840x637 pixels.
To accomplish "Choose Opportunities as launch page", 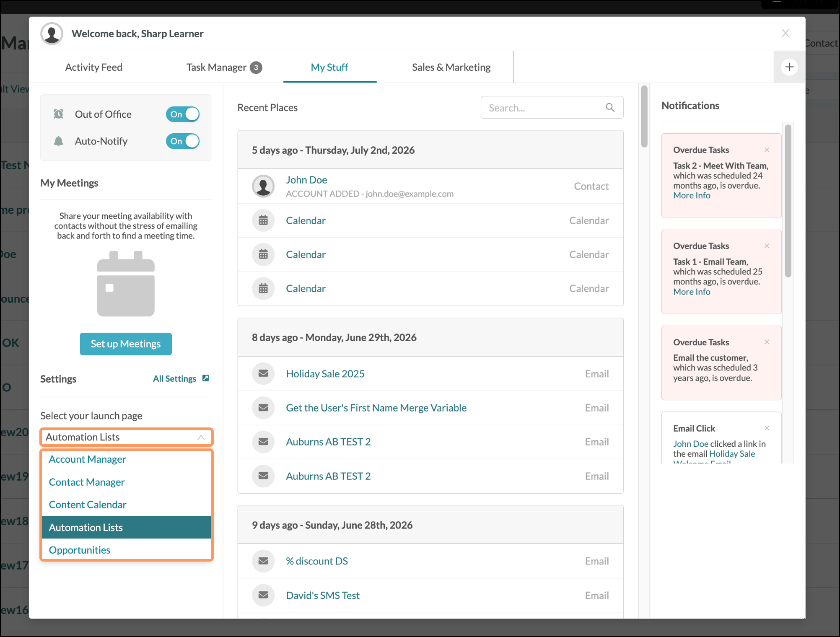I will coord(127,550).
